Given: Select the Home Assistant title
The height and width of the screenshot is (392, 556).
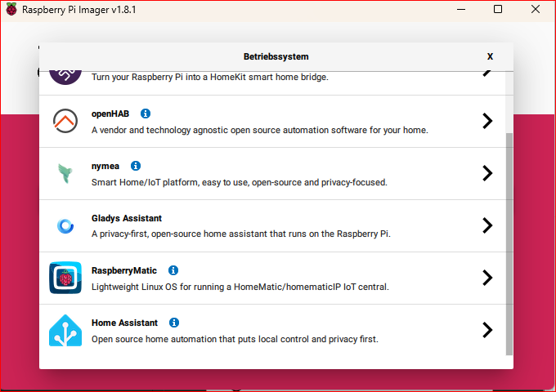Looking at the screenshot, I should click(x=124, y=323).
